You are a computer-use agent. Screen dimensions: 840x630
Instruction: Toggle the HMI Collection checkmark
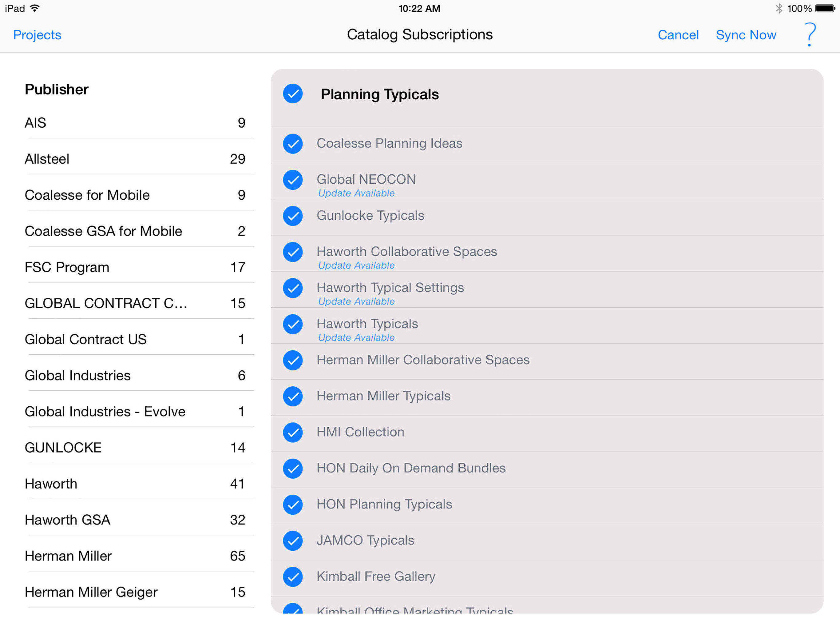293,433
